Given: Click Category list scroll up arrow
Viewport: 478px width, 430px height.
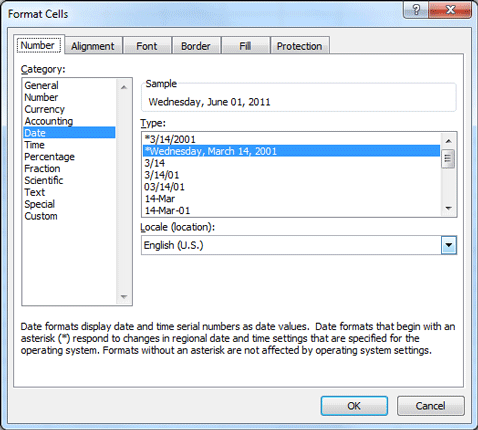Looking at the screenshot, I should point(124,87).
